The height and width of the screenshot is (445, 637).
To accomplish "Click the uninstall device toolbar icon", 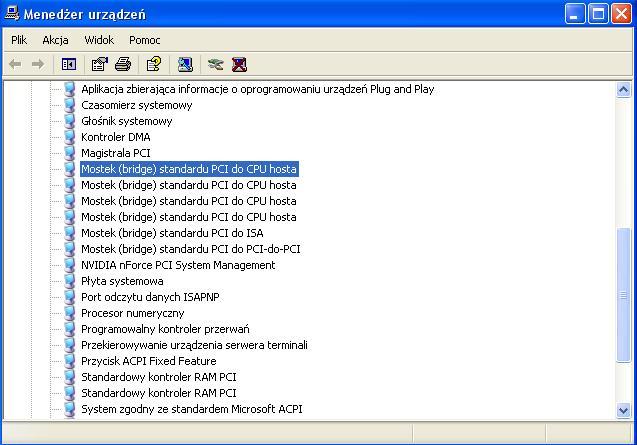I will tap(239, 64).
